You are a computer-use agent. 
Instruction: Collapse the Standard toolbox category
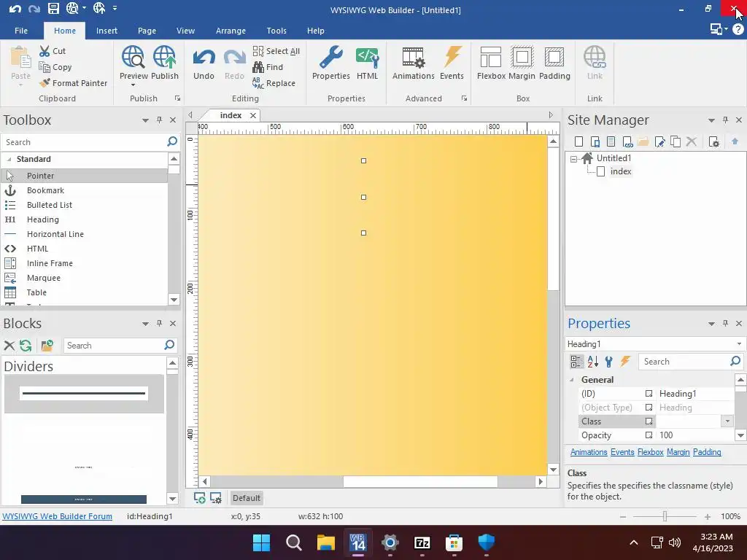[x=9, y=159]
